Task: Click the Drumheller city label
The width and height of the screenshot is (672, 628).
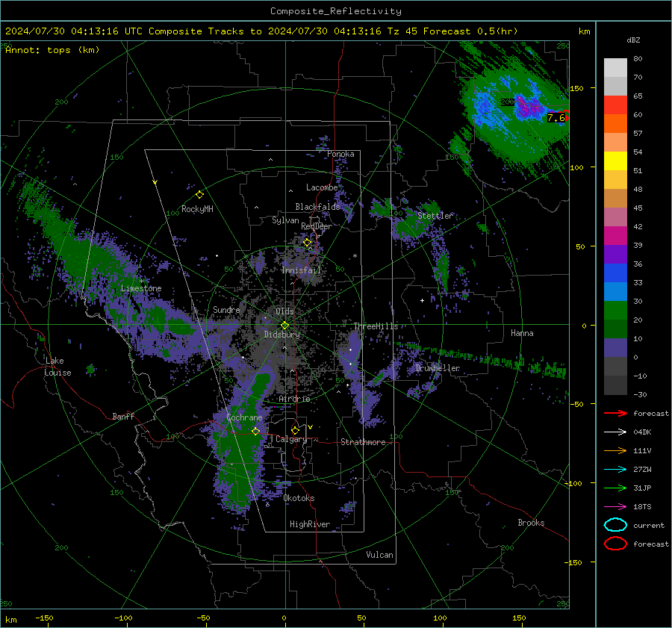Action: [438, 368]
